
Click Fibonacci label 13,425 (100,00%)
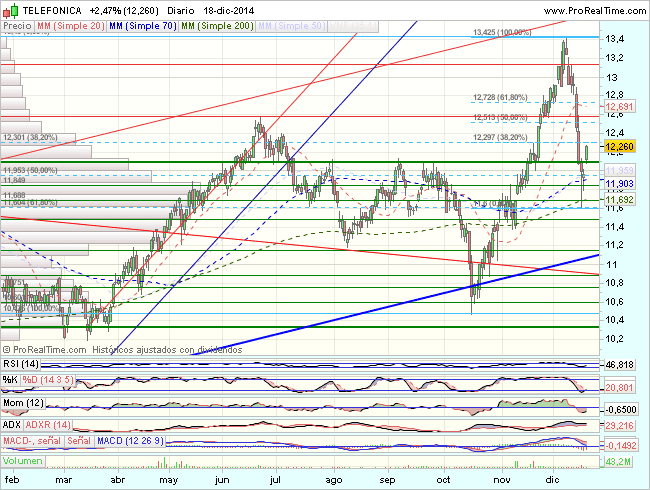(502, 32)
